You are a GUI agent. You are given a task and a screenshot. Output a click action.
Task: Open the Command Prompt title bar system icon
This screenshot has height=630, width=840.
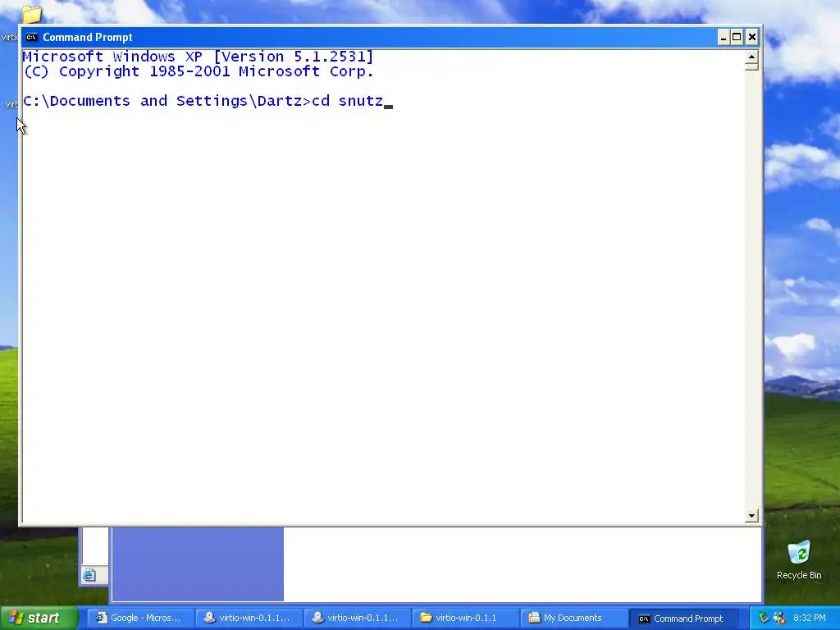pos(32,37)
